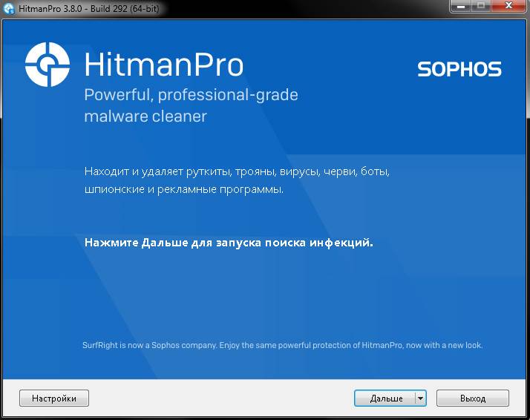Click the 'malware cleaner' tagline line
Image resolution: width=530 pixels, height=420 pixels.
tap(145, 117)
